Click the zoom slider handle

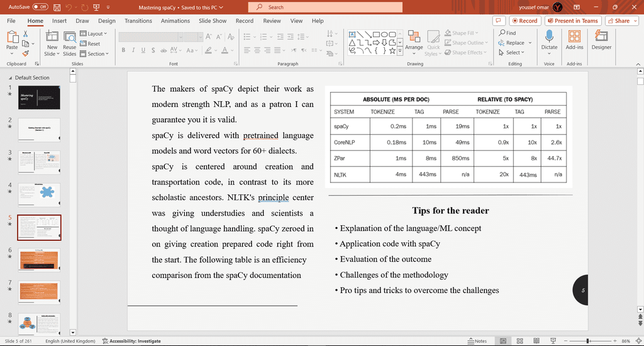coord(588,341)
